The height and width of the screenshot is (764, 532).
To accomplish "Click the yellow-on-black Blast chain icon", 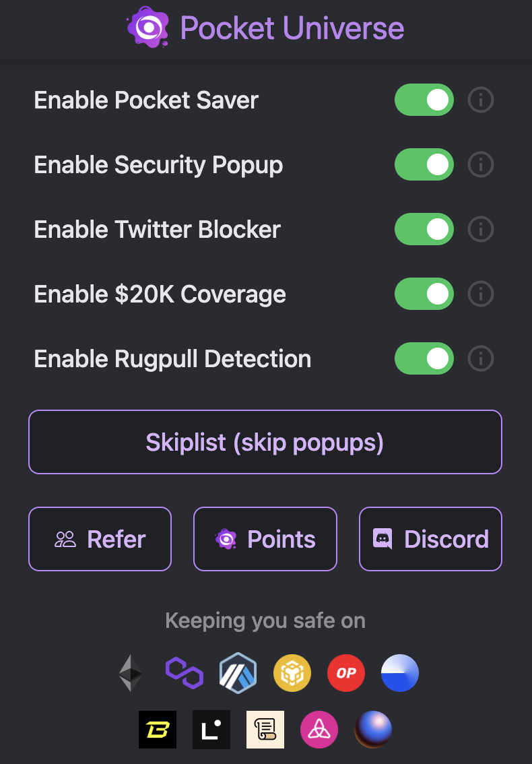I will click(x=158, y=729).
